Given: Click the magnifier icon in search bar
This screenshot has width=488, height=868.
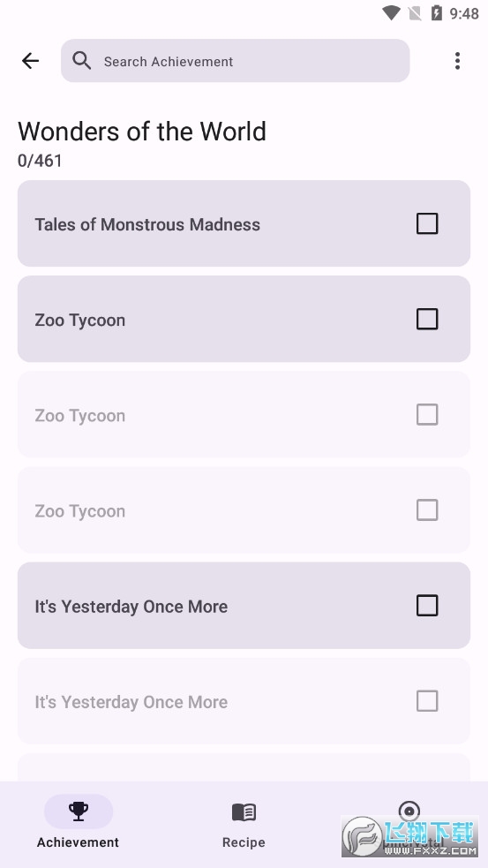Looking at the screenshot, I should pos(82,60).
